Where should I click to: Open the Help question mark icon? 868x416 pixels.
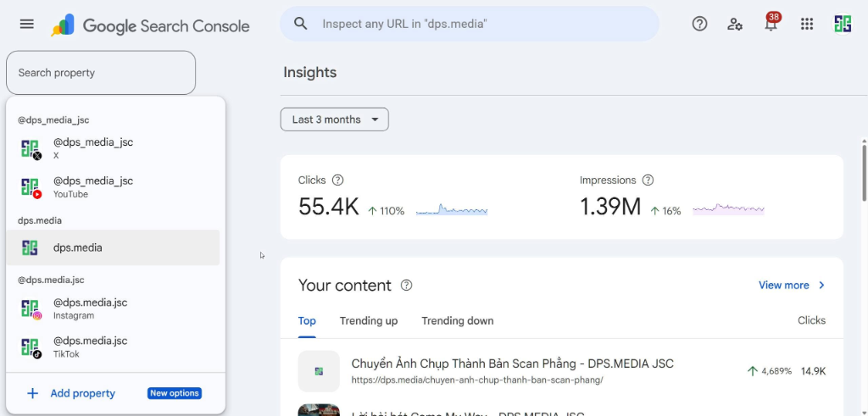point(699,24)
